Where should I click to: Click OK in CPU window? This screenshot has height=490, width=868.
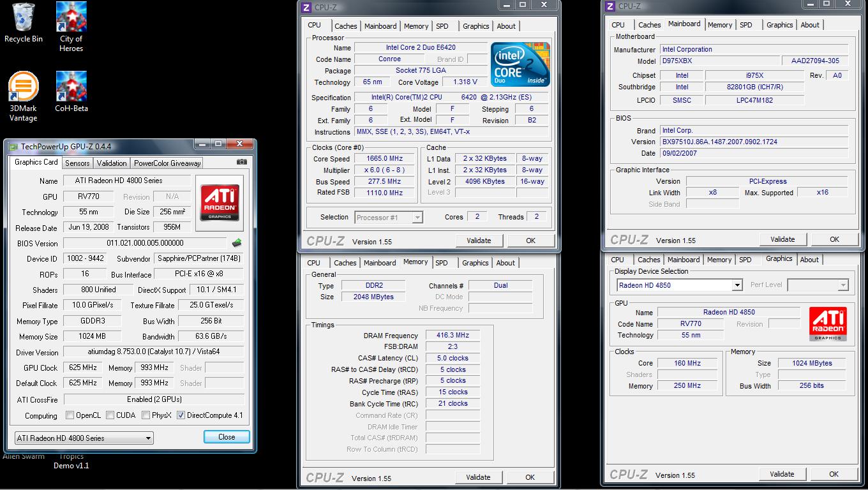click(x=530, y=241)
